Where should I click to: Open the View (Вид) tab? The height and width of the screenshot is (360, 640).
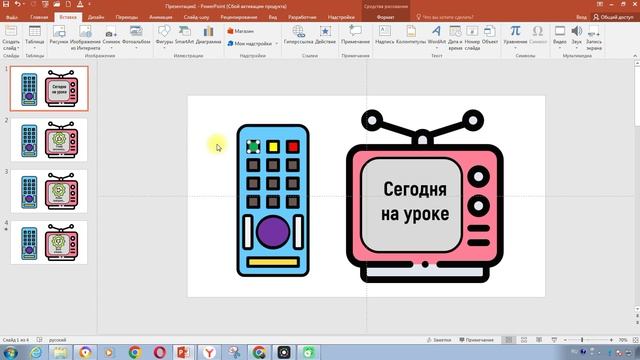tap(273, 17)
